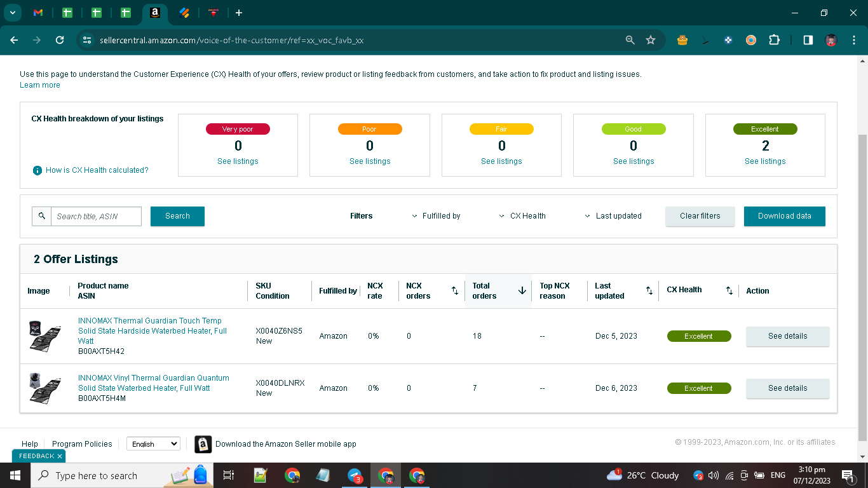Open the Chrome profile avatar
Image resolution: width=868 pixels, height=488 pixels.
tap(831, 40)
